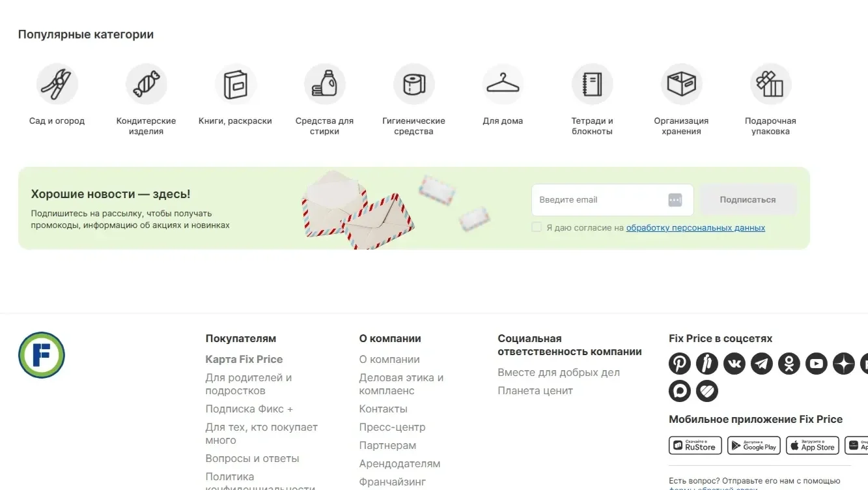This screenshot has height=490, width=868.
Task: Open the Сад и огород category icon
Action: 57,84
